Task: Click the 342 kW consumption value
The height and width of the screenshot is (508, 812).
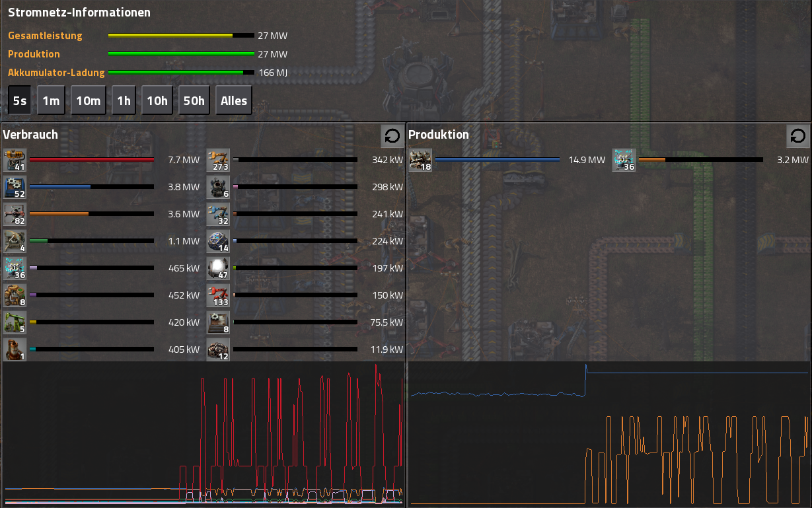Action: tap(387, 160)
